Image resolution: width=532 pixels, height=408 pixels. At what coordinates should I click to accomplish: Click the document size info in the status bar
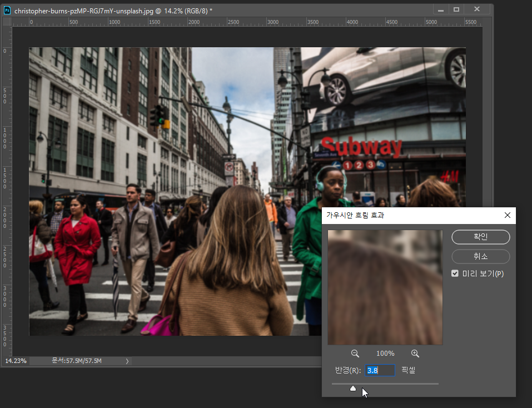77,361
